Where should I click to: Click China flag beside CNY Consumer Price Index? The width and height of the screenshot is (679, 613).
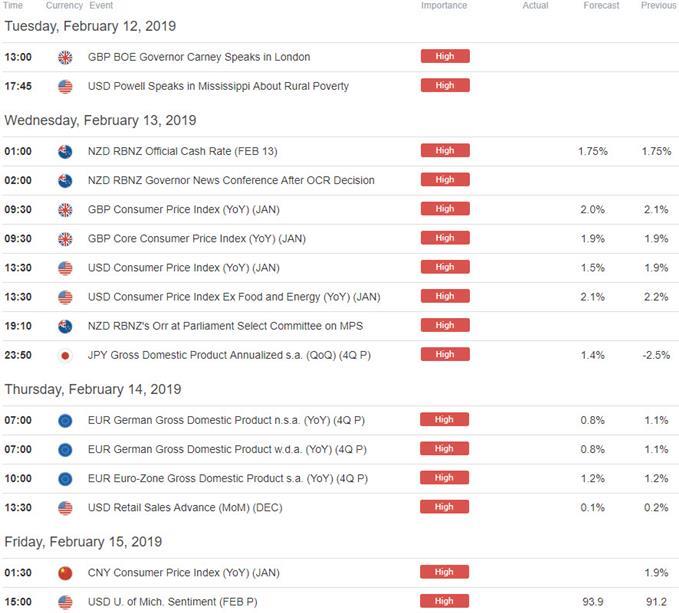click(66, 573)
